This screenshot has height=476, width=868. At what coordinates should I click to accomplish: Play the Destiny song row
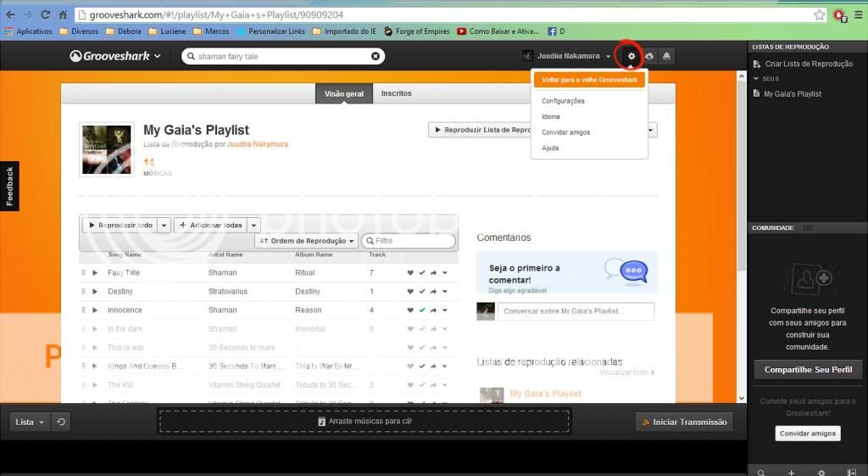(96, 292)
